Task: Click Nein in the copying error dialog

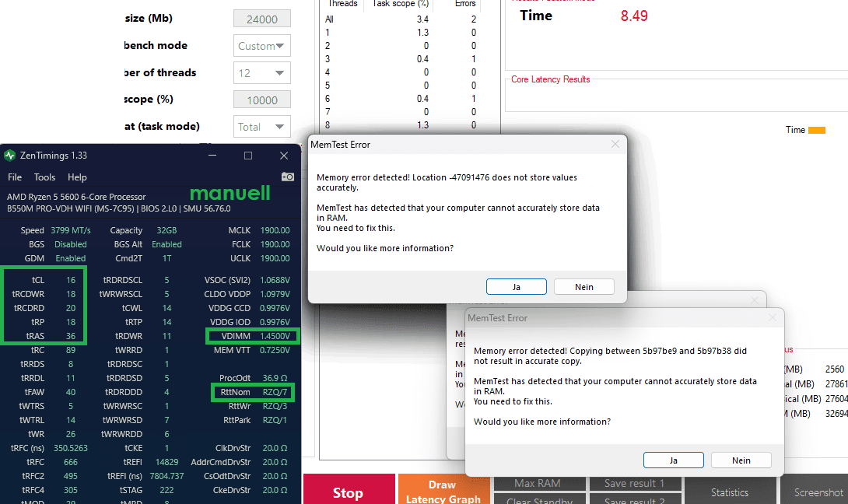Action: tap(741, 460)
